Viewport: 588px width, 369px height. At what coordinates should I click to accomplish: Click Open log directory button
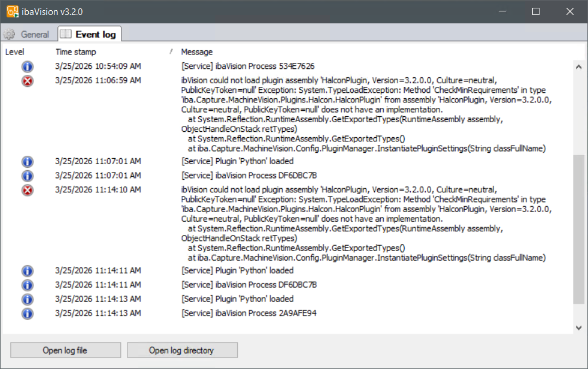(182, 350)
